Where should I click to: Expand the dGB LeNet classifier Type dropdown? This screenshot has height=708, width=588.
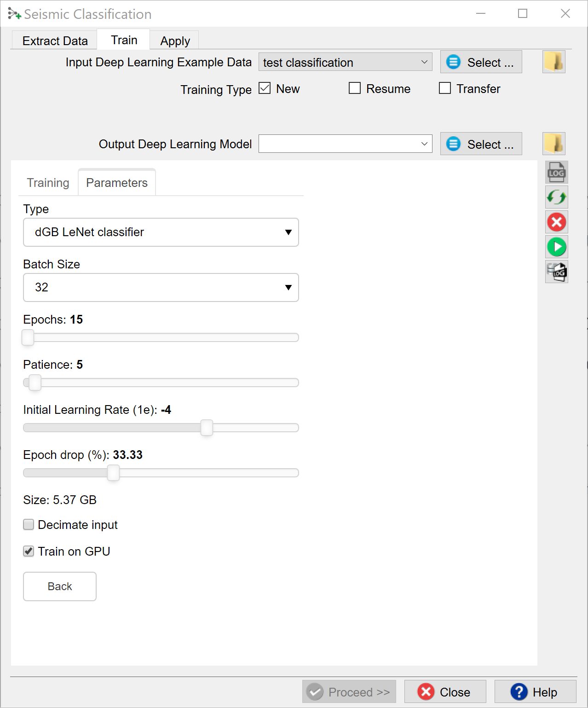[x=161, y=232]
